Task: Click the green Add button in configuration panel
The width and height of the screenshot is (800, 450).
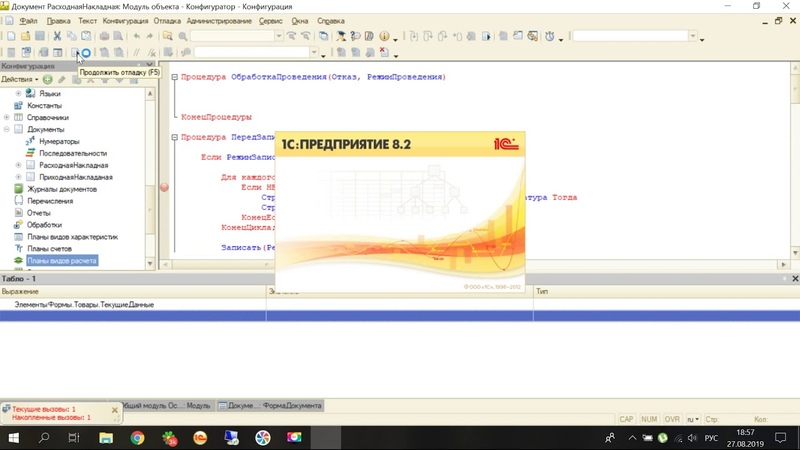Action: pyautogui.click(x=47, y=80)
